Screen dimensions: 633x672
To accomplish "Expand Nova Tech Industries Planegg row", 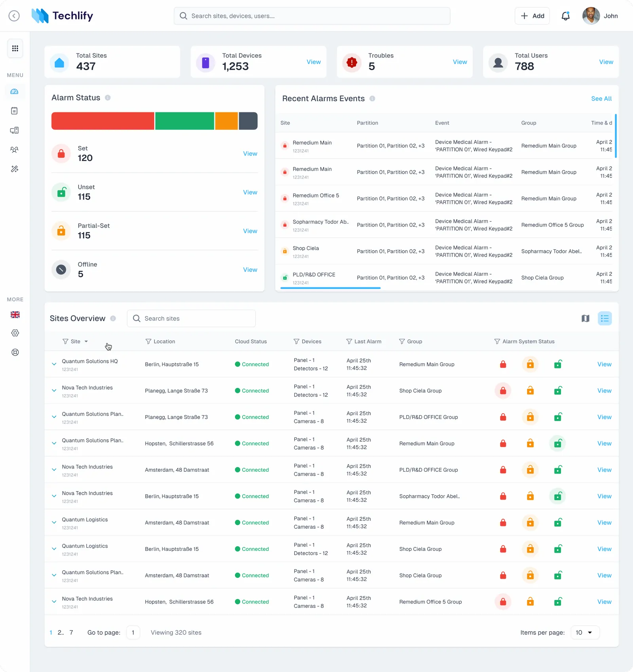I will point(54,391).
